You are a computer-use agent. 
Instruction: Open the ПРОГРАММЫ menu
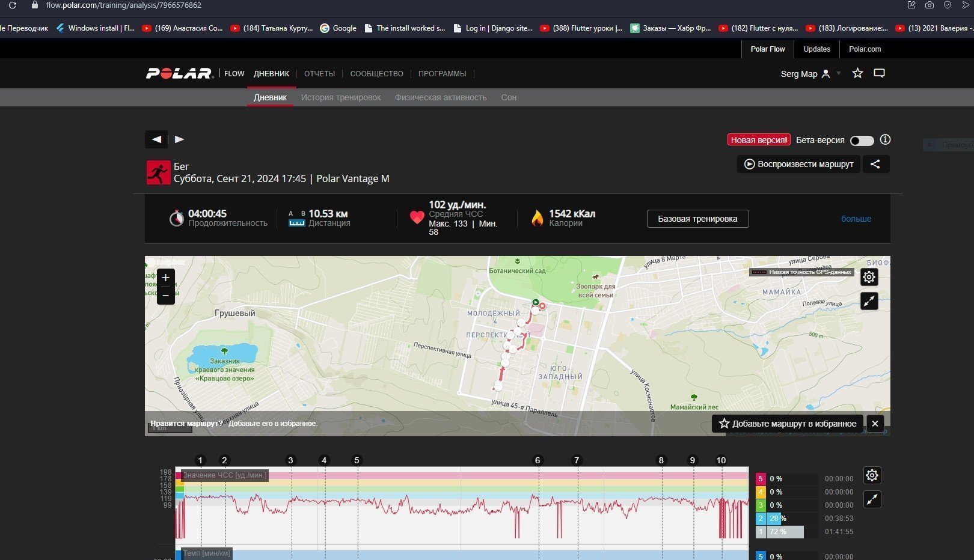tap(442, 74)
